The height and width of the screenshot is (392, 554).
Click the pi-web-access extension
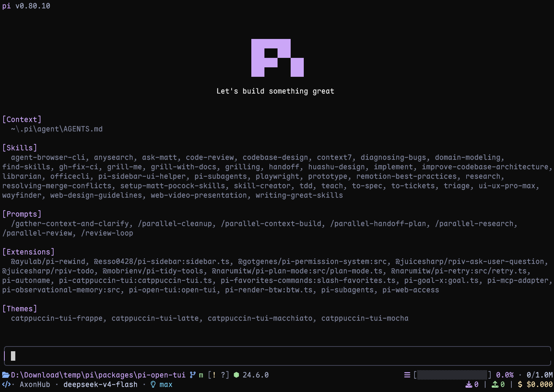click(411, 290)
